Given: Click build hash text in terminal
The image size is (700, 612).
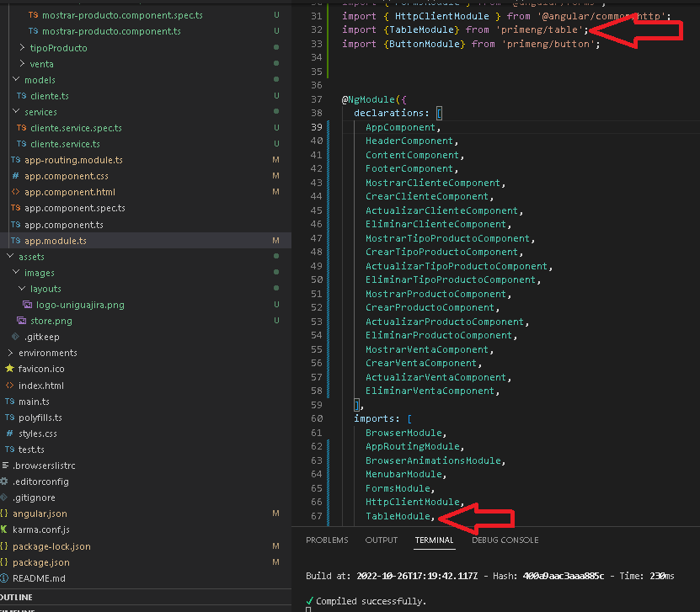Looking at the screenshot, I should 564,576.
